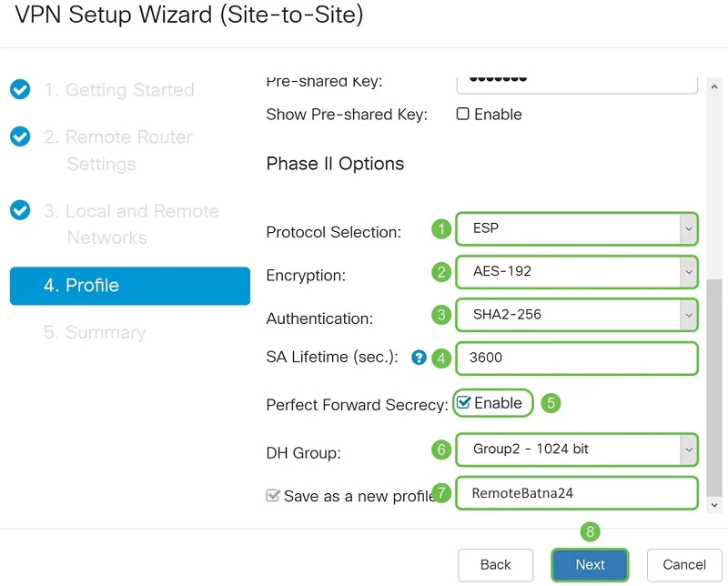The height and width of the screenshot is (586, 728).
Task: Open the SA Lifetime help tooltip icon
Action: click(418, 358)
